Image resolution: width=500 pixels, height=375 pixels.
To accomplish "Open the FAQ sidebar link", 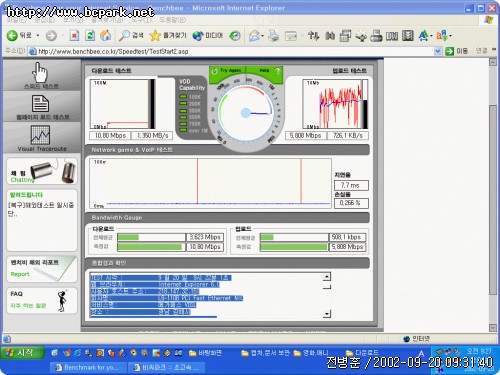I will pyautogui.click(x=42, y=300).
